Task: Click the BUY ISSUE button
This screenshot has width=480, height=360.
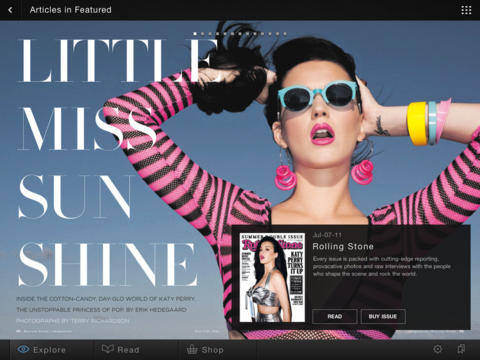Action: 383,316
